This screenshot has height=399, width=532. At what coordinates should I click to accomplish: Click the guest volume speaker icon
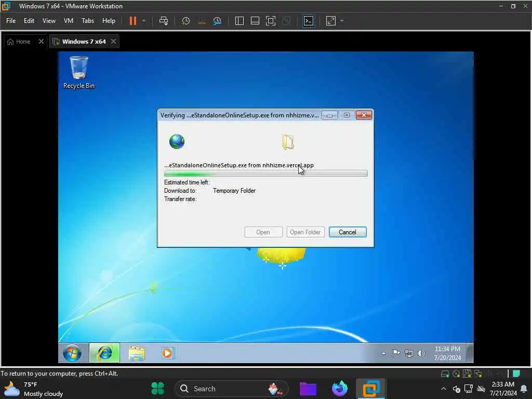[x=421, y=353]
